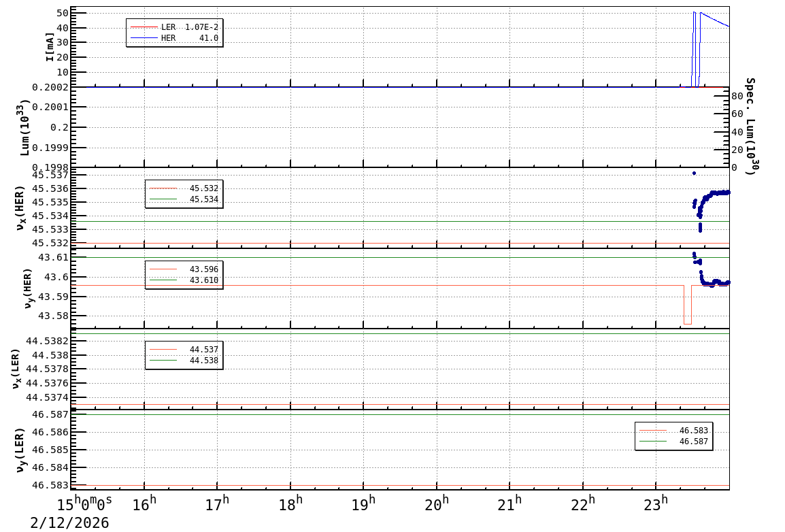Click the 43.596 legend entry
Viewport: 785px width, 532px height.
click(184, 269)
